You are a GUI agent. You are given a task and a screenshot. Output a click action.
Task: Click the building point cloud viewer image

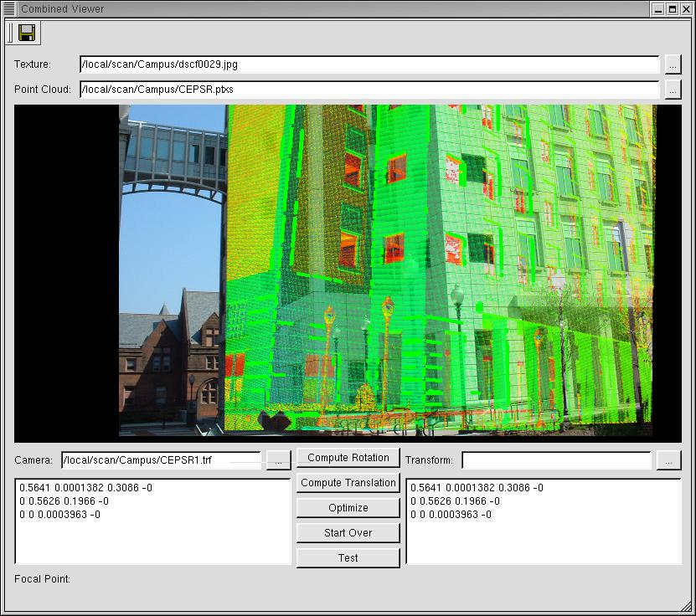point(387,269)
